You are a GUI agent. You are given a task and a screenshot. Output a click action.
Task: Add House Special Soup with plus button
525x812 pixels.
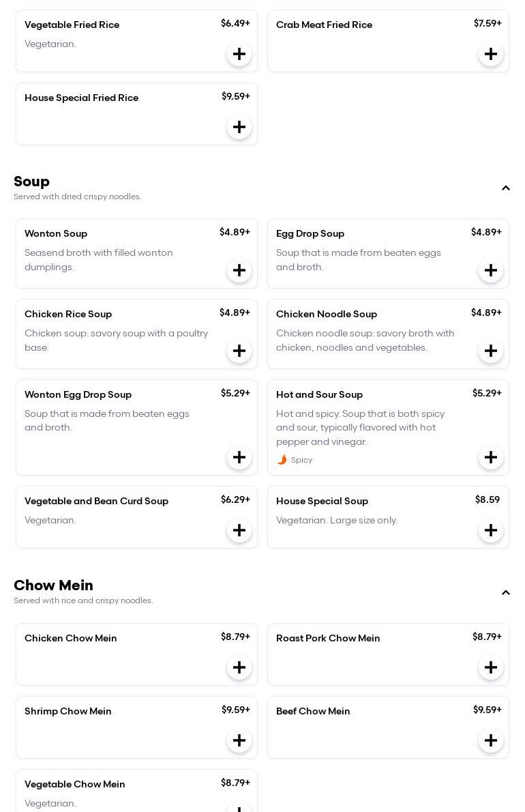491,530
